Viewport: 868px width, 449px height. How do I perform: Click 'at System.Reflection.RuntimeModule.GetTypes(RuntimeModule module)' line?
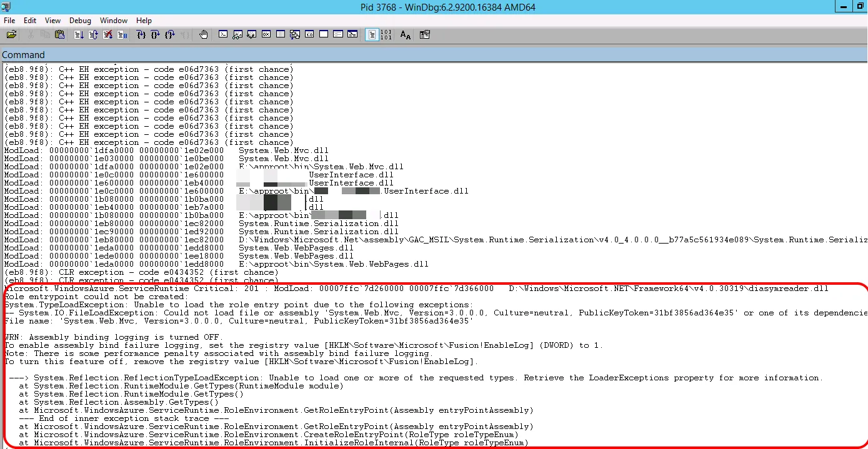[181, 386]
